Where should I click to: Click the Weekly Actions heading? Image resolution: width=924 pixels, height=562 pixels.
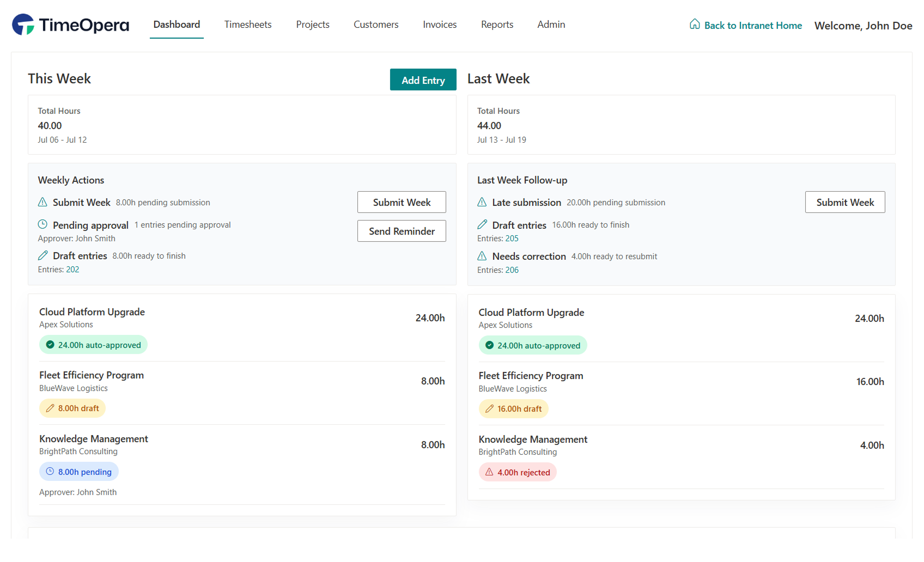(71, 180)
